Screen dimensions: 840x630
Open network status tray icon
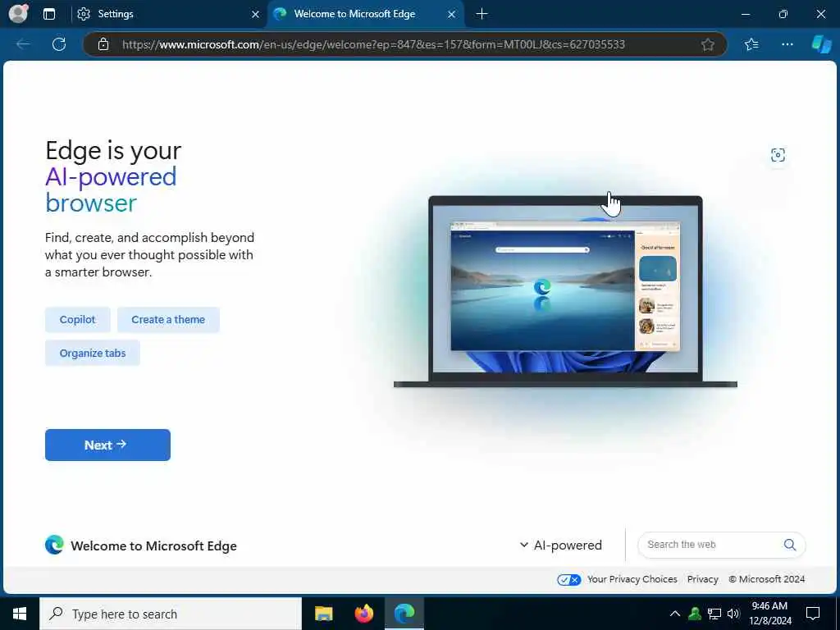pos(714,614)
